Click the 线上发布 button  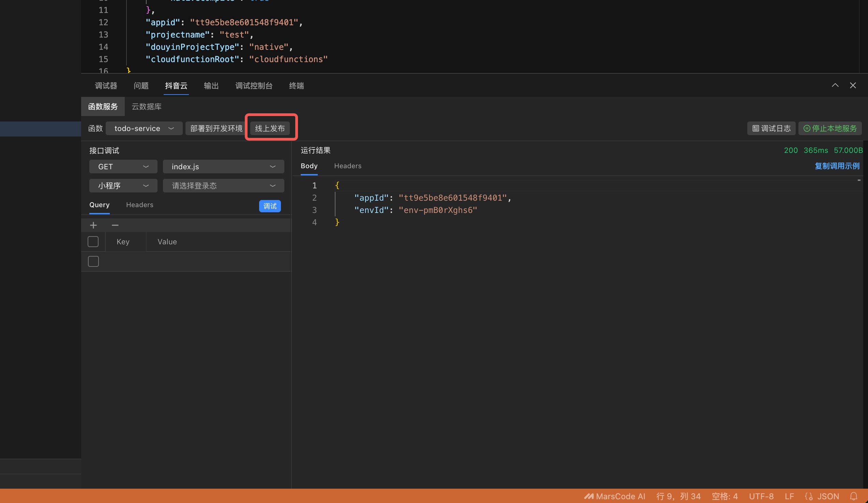coord(270,128)
